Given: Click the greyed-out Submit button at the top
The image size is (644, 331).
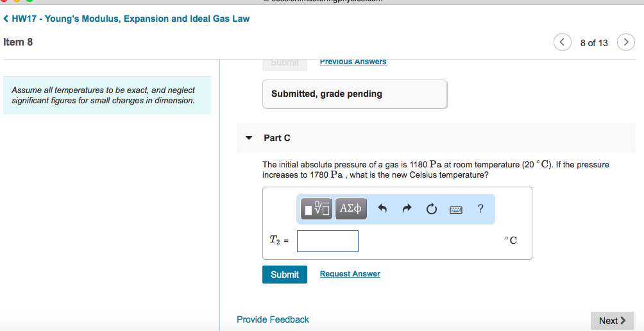Looking at the screenshot, I should [284, 62].
